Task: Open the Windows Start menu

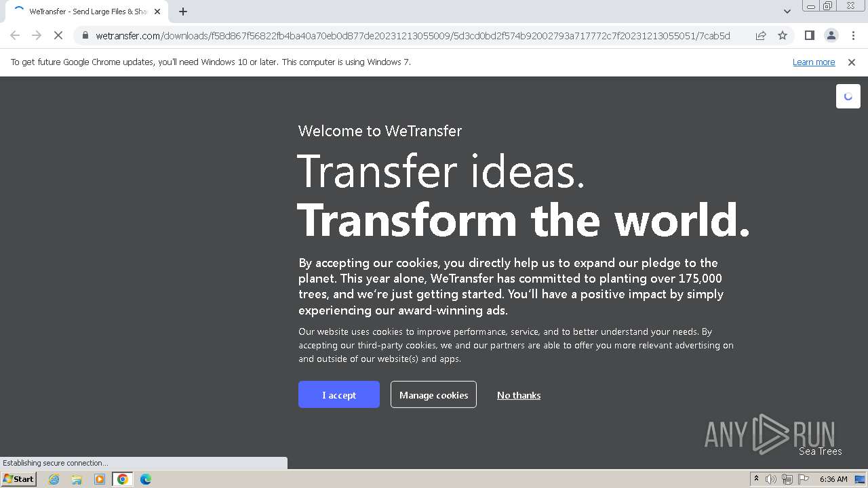Action: coord(19,479)
